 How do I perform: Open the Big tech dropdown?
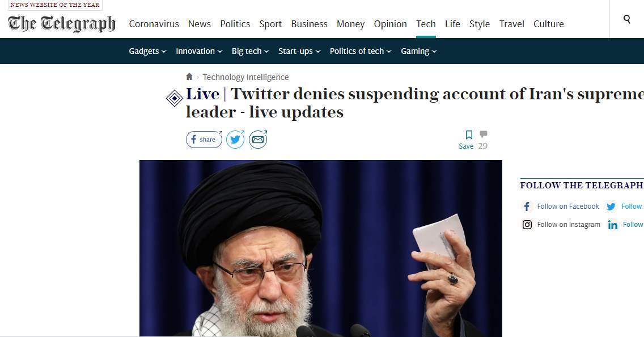tap(250, 51)
